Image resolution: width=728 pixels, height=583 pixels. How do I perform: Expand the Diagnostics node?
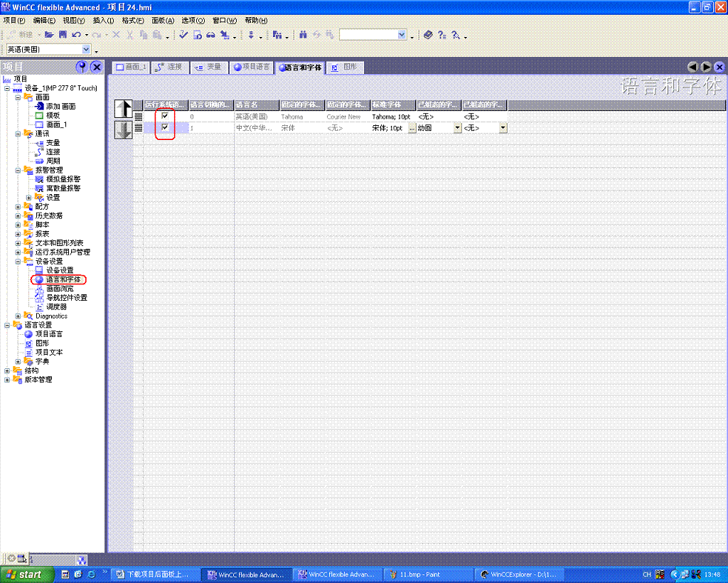point(18,316)
